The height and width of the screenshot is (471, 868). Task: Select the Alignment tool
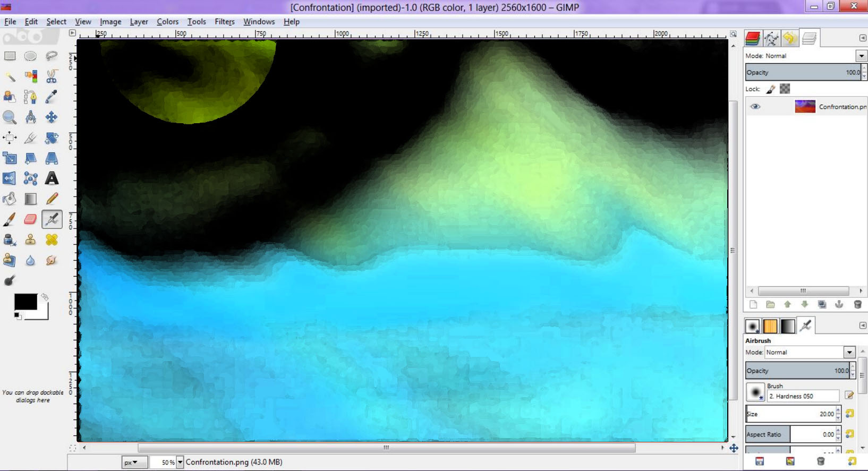pos(10,138)
